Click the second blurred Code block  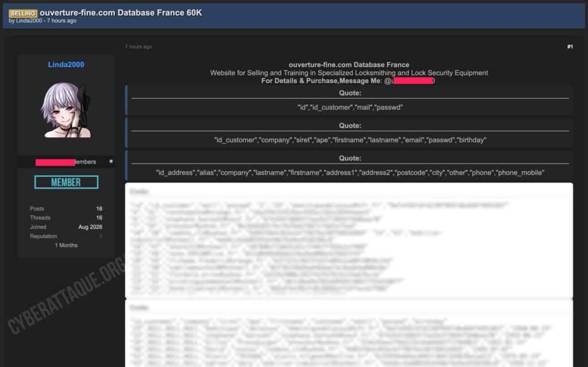(x=349, y=333)
